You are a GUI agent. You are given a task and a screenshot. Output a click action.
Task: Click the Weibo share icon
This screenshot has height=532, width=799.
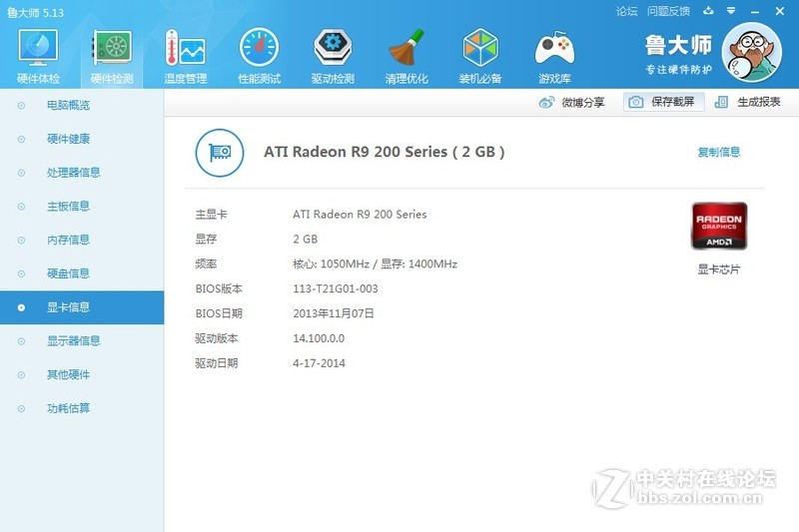pos(546,103)
